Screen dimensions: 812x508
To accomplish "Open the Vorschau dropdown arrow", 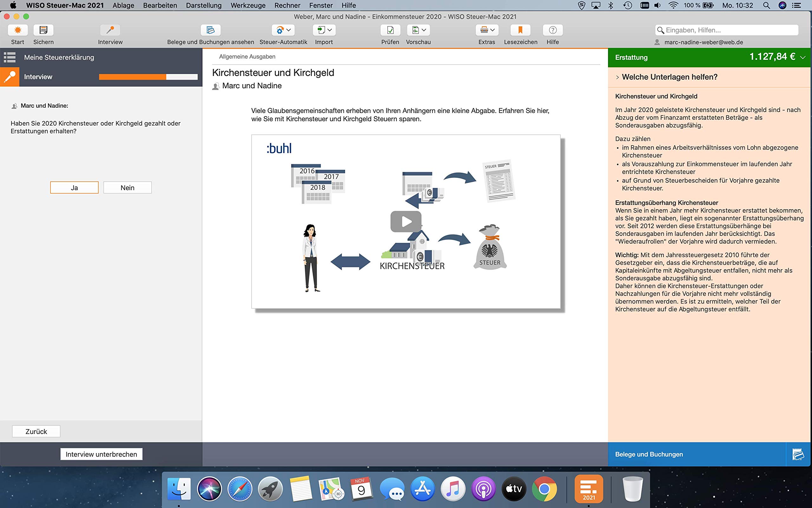I will coord(424,30).
